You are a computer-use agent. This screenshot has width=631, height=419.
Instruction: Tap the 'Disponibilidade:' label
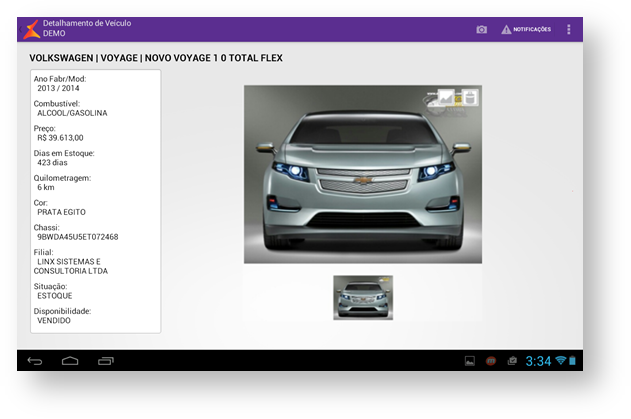(x=62, y=312)
